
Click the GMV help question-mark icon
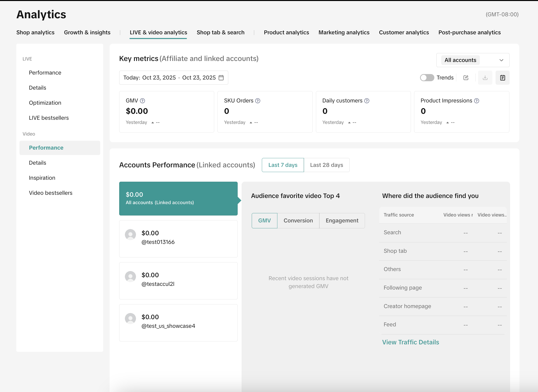pyautogui.click(x=142, y=101)
